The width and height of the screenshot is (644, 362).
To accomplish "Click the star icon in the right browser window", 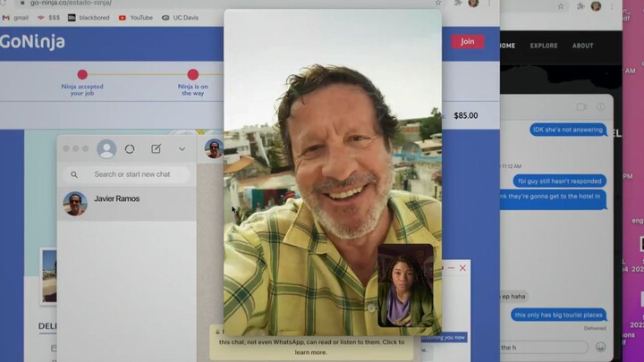I will 561,6.
